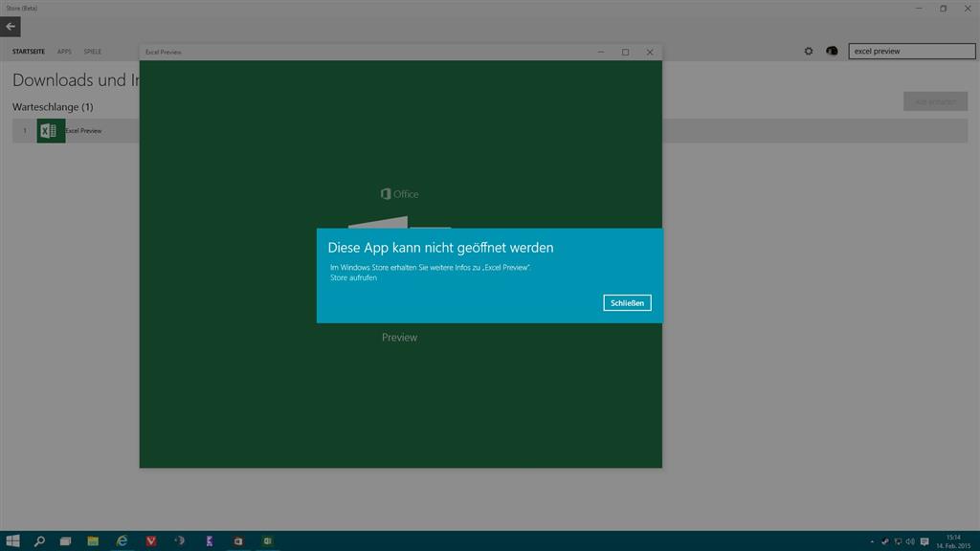Click the Excel Preview icon in the queue
This screenshot has width=980, height=551.
[x=51, y=130]
